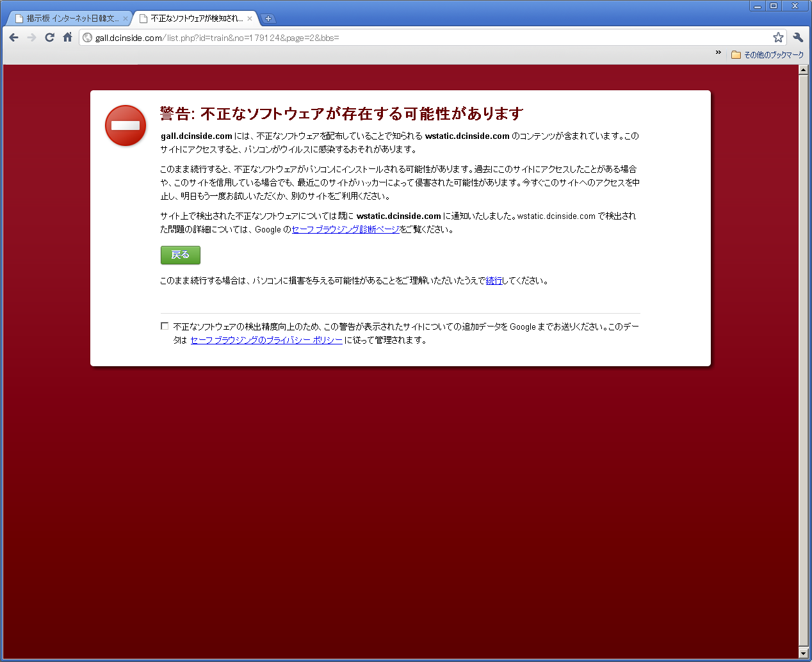Click the globe site info icon

[x=88, y=38]
